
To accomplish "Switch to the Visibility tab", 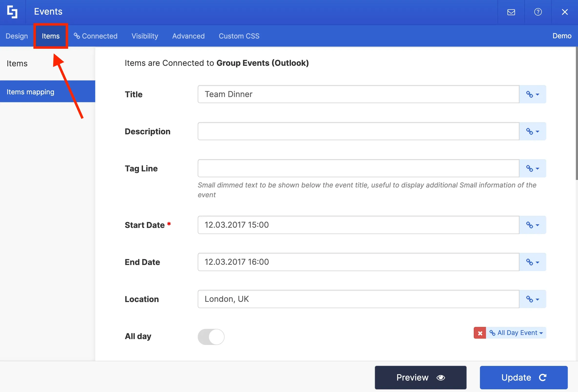I will tap(145, 36).
